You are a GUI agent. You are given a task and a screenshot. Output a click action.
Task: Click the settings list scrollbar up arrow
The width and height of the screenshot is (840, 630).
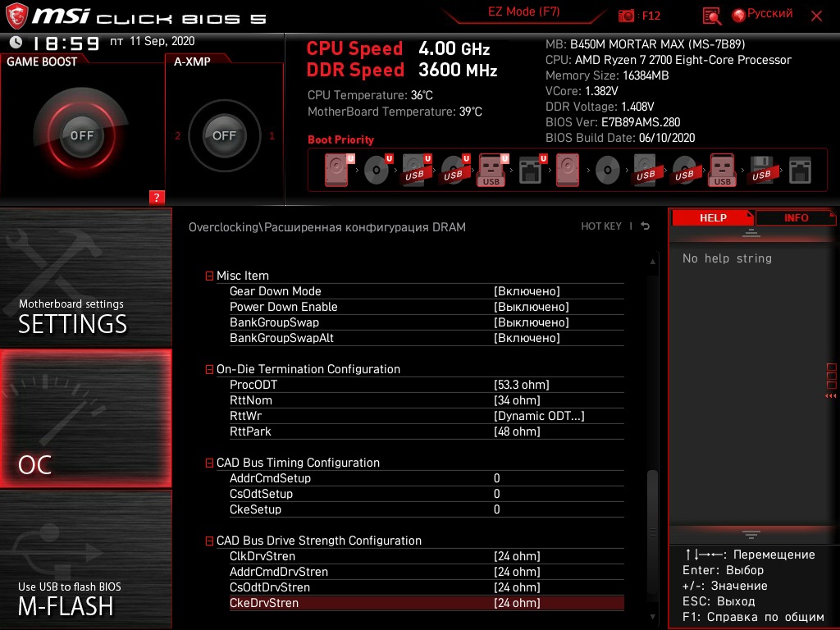pos(652,262)
